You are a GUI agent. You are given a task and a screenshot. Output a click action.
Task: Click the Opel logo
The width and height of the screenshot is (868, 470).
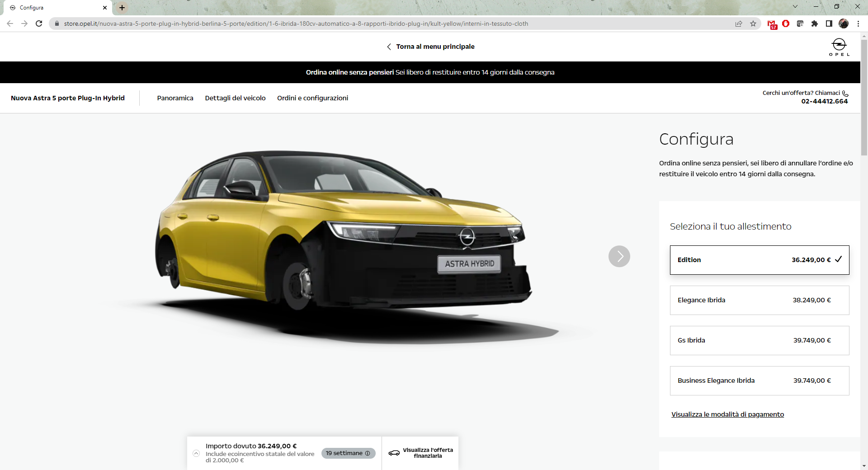839,47
